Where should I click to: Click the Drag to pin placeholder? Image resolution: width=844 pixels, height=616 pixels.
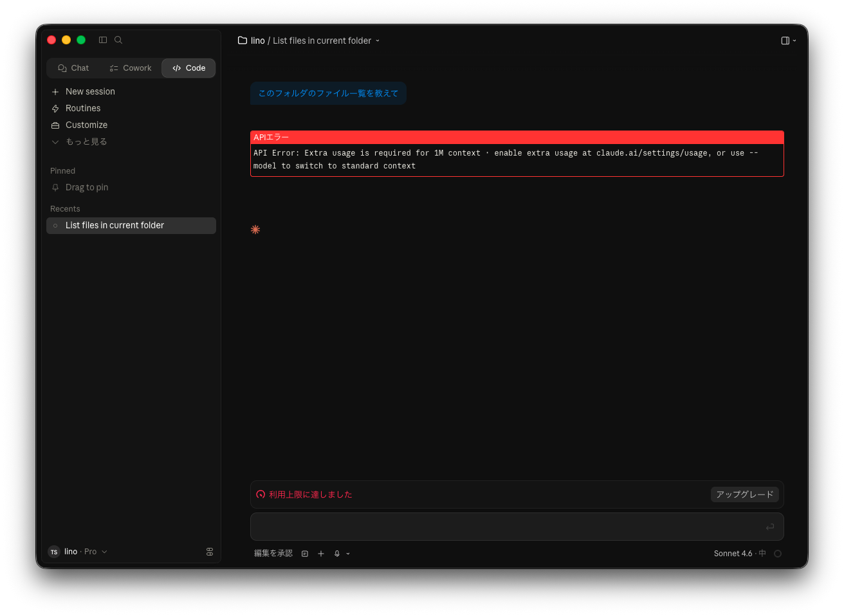[x=131, y=188]
